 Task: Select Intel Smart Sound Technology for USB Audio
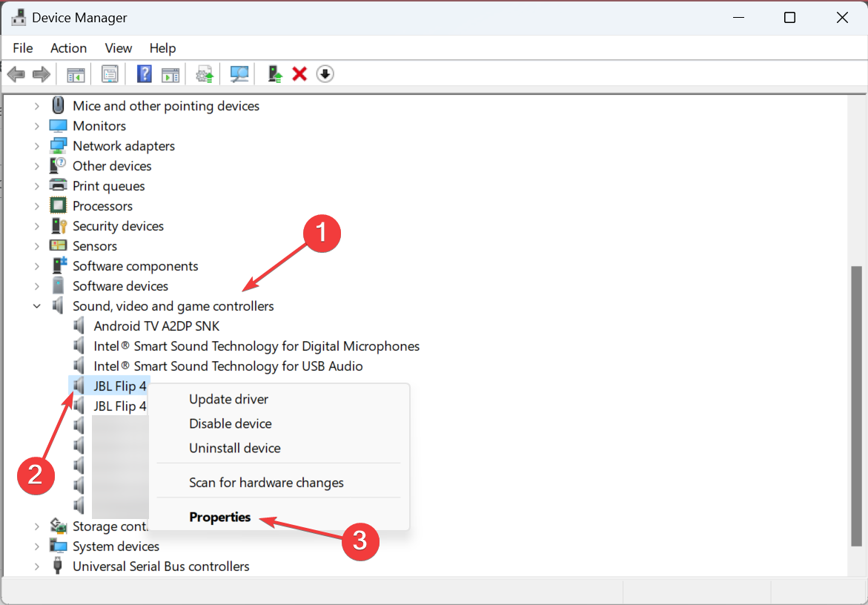tap(228, 366)
